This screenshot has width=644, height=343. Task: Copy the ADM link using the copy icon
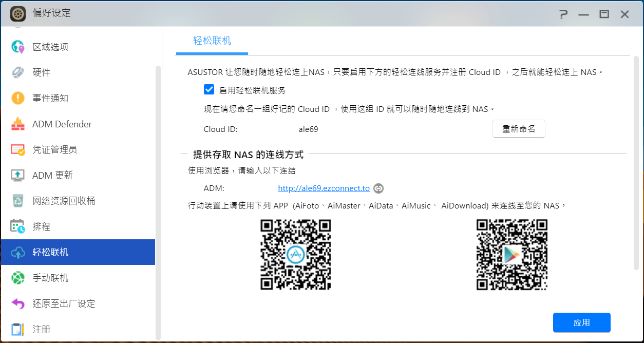click(x=378, y=188)
